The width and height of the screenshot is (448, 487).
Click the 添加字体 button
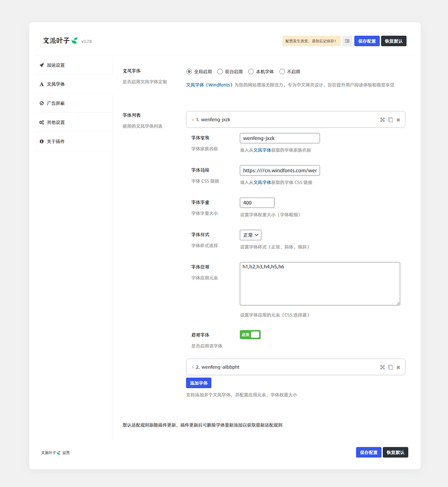tap(199, 383)
